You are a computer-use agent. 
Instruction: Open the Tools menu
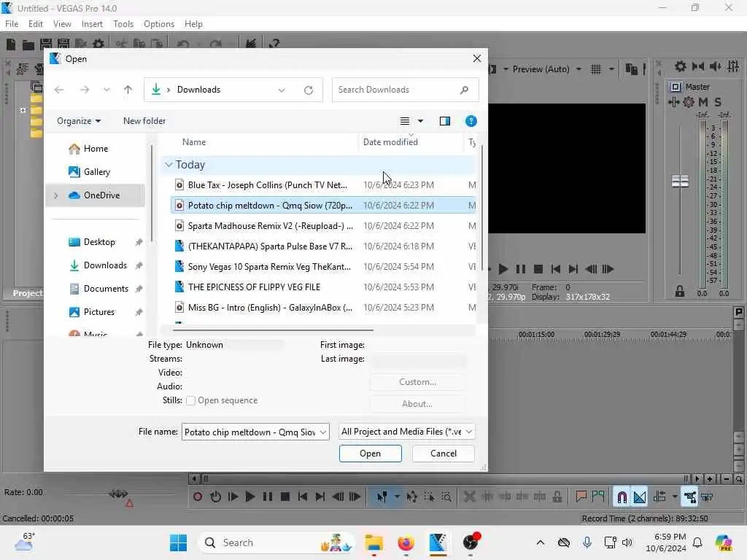click(123, 24)
